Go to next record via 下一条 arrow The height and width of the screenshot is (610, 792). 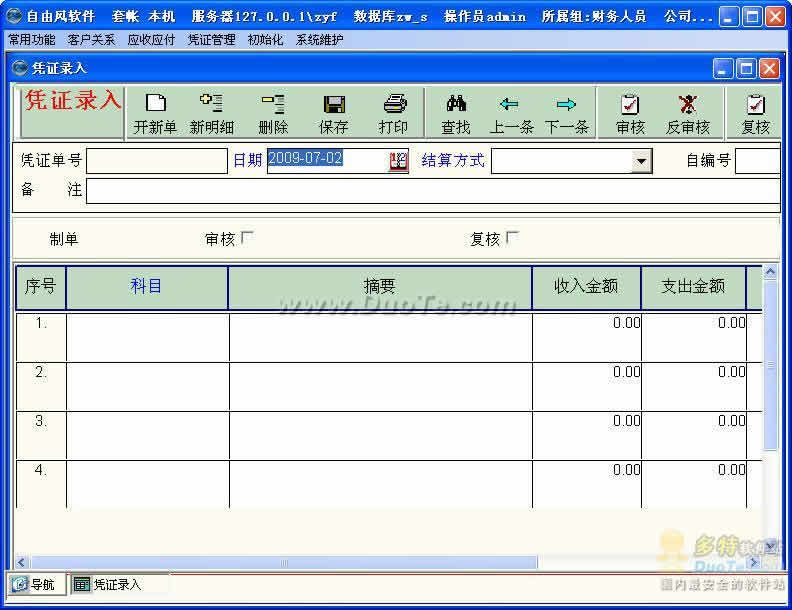pos(566,104)
